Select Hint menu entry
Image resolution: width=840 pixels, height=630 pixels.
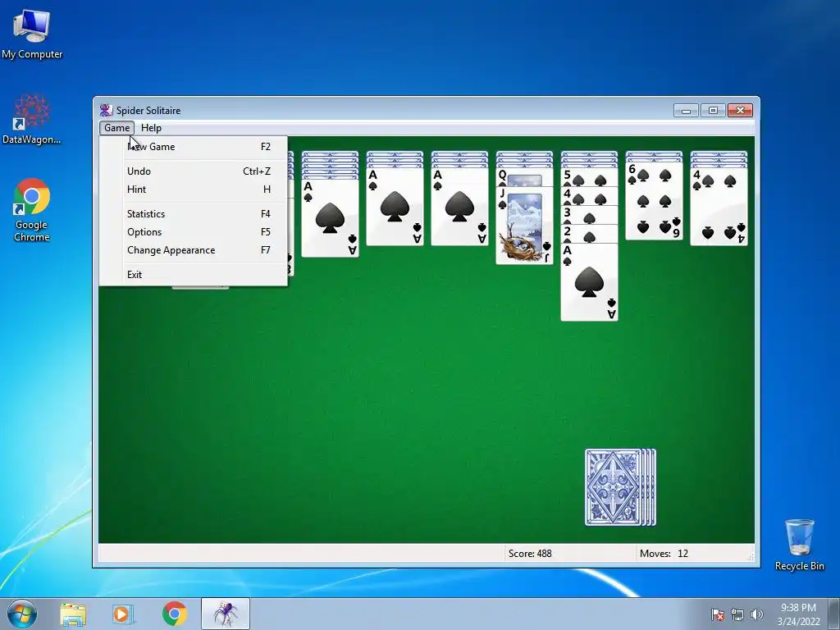click(x=194, y=189)
